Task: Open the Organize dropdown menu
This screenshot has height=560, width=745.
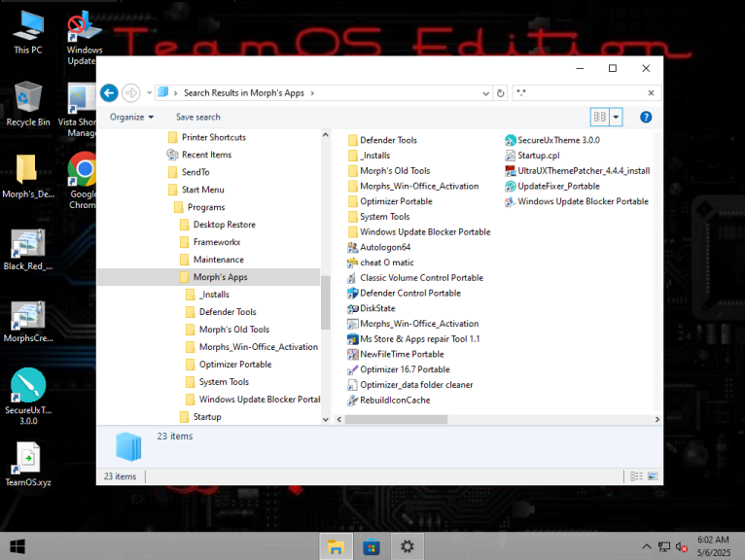Action: (x=131, y=117)
